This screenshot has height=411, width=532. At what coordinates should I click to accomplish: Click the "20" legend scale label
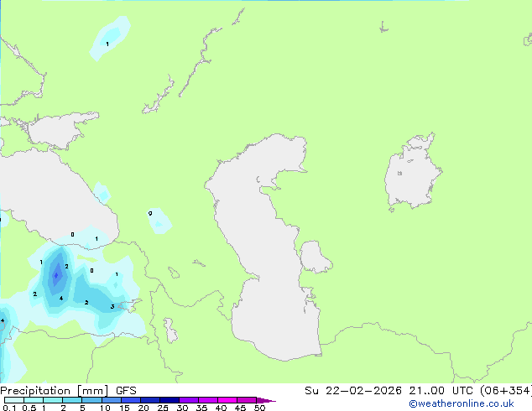pos(143,408)
